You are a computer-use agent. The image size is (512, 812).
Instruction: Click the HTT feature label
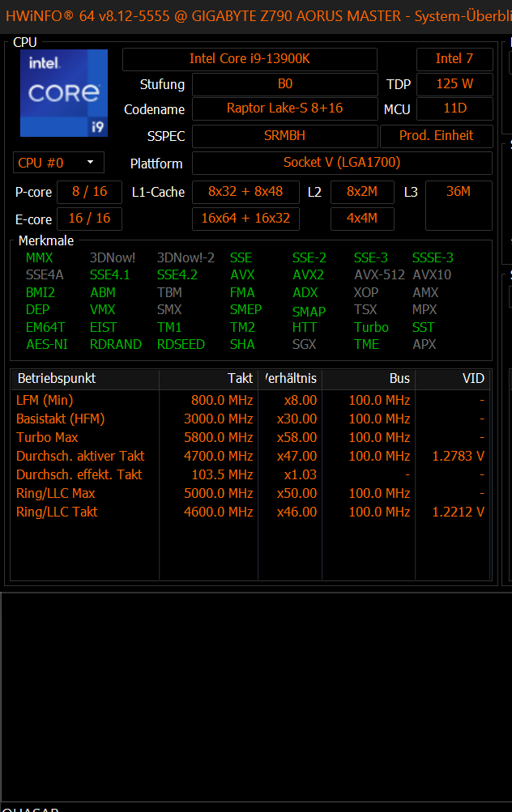pos(304,327)
